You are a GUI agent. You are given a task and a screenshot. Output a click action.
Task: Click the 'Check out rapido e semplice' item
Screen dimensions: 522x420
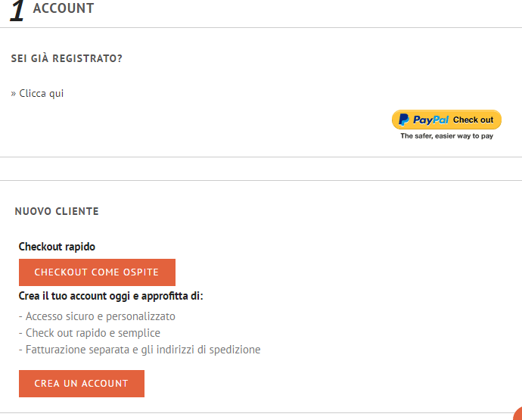click(89, 333)
